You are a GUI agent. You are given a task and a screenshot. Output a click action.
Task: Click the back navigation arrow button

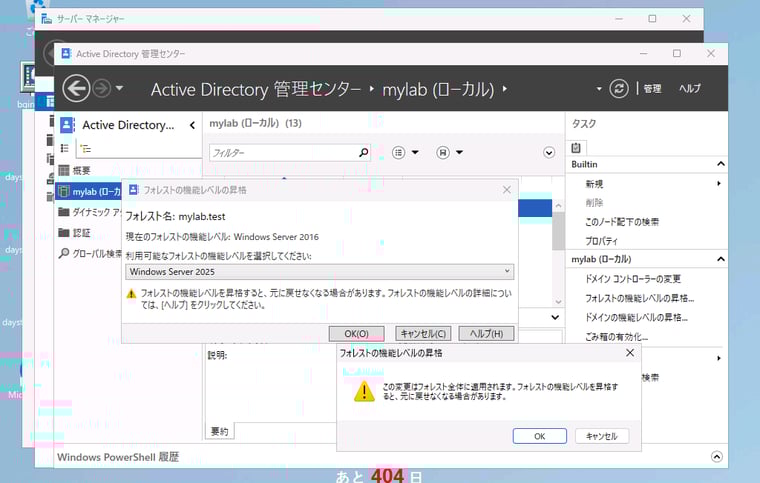pyautogui.click(x=76, y=89)
